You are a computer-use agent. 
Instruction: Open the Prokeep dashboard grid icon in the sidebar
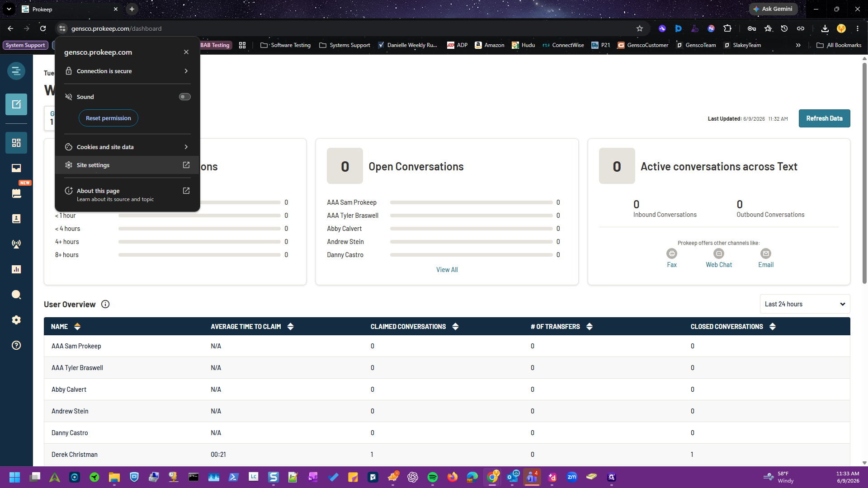click(x=16, y=143)
